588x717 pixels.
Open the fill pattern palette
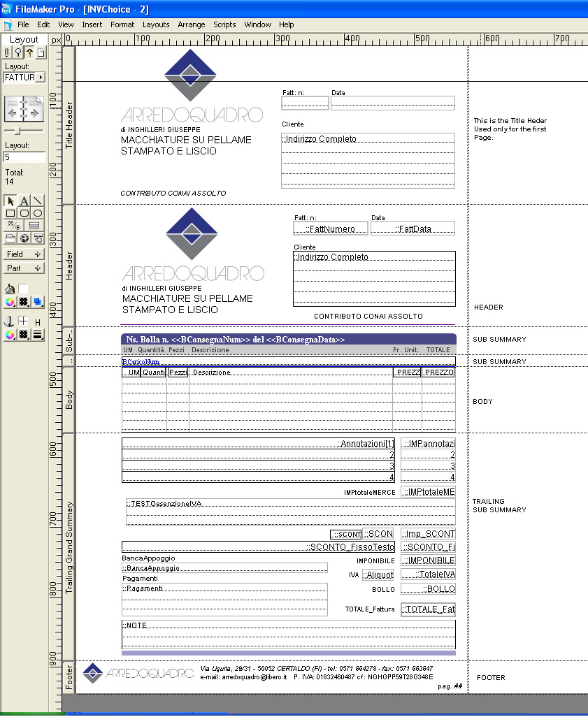(24, 302)
